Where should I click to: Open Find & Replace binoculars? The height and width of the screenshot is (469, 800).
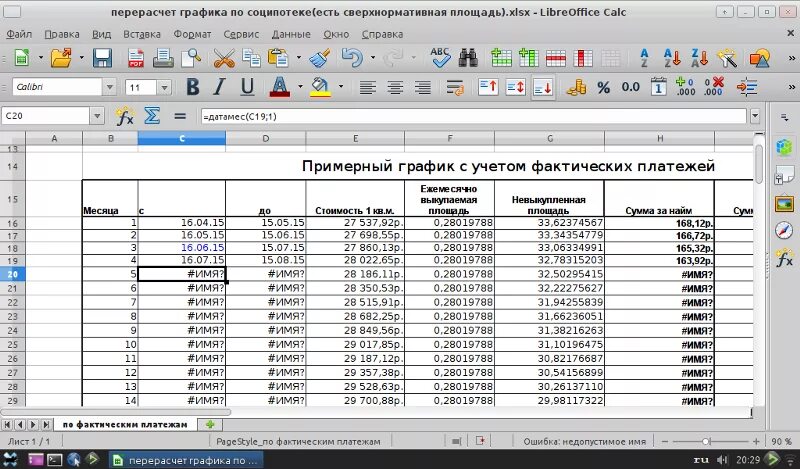pos(467,58)
